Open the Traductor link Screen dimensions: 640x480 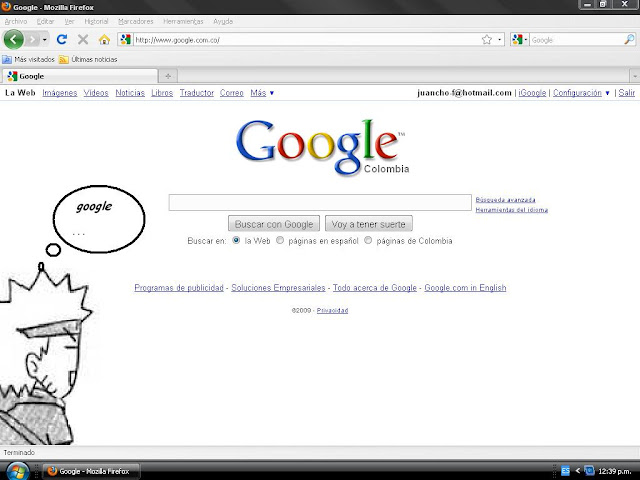tap(197, 93)
